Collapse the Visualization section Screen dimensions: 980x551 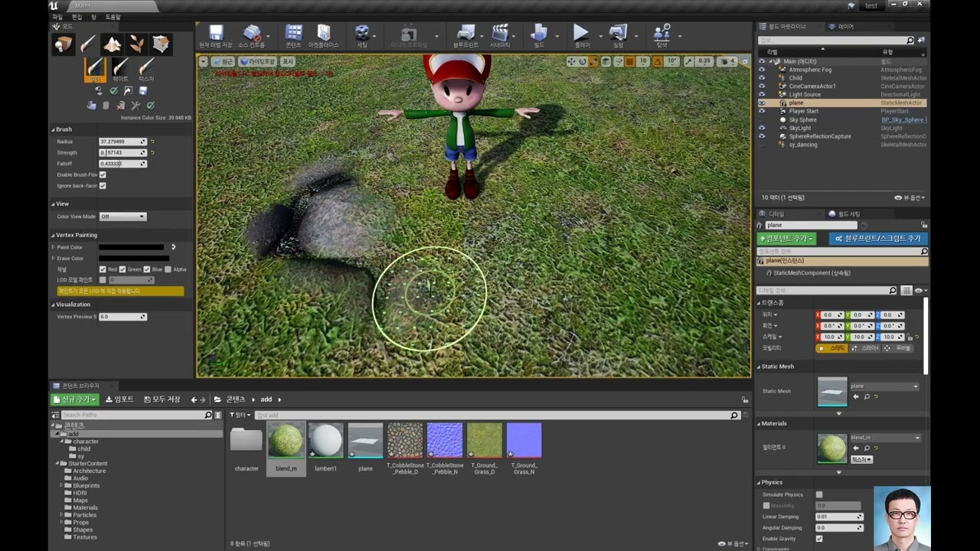click(x=54, y=305)
